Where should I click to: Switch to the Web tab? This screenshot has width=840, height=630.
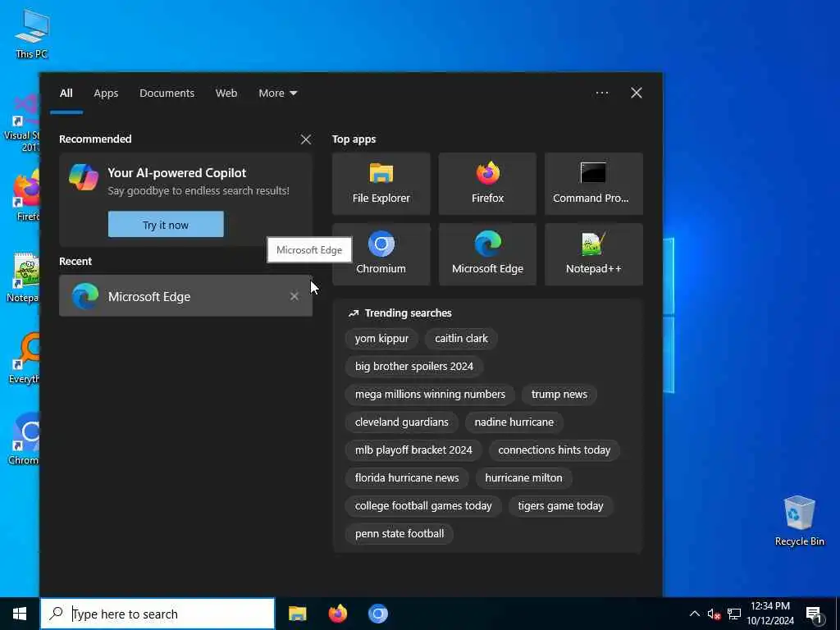click(226, 94)
